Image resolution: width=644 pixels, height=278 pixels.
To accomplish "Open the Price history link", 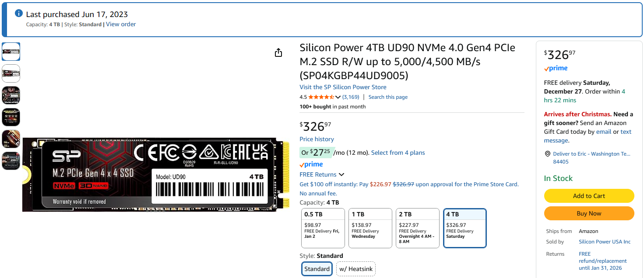I will 317,139.
